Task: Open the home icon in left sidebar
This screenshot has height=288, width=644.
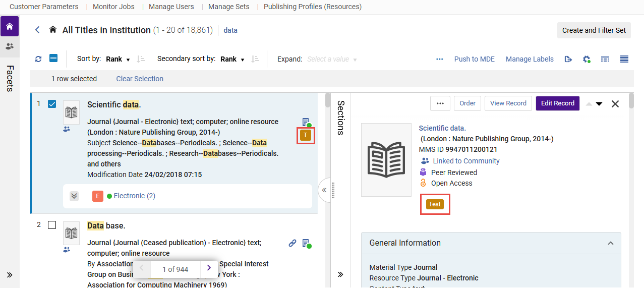Action: click(10, 26)
